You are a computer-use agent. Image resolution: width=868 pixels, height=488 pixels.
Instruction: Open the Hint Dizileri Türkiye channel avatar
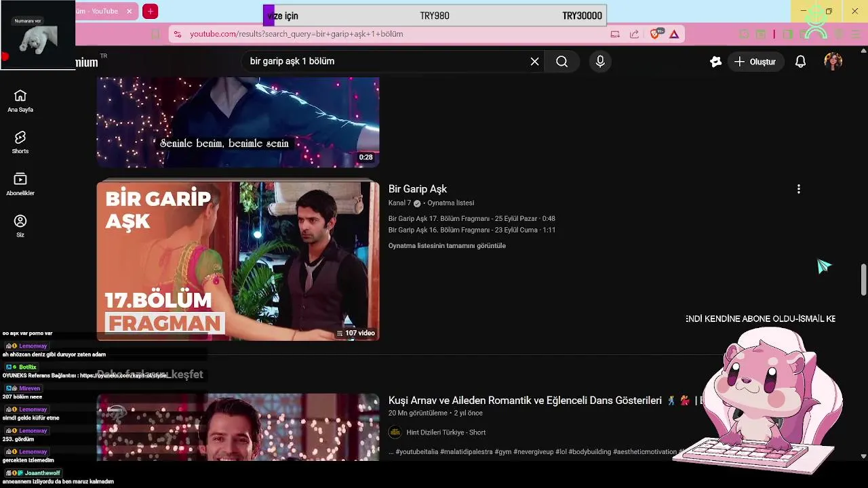click(395, 432)
